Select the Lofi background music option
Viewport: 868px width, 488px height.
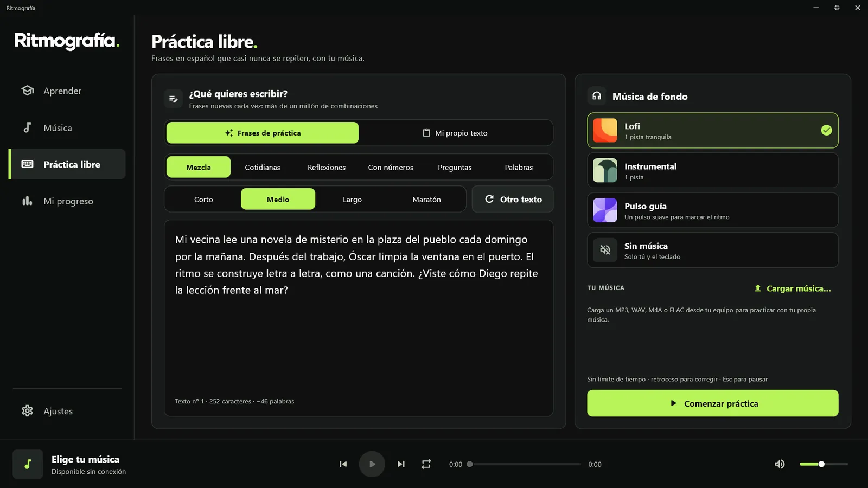point(712,130)
